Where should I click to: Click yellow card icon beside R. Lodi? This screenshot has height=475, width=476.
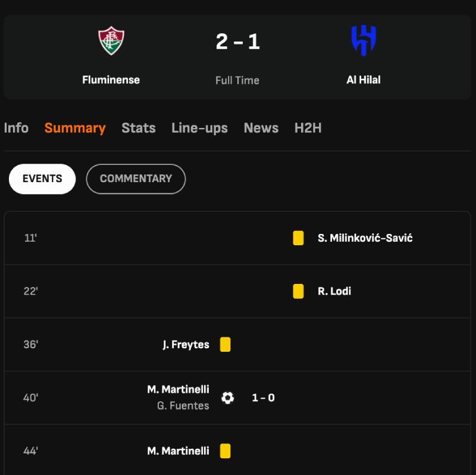click(x=298, y=291)
